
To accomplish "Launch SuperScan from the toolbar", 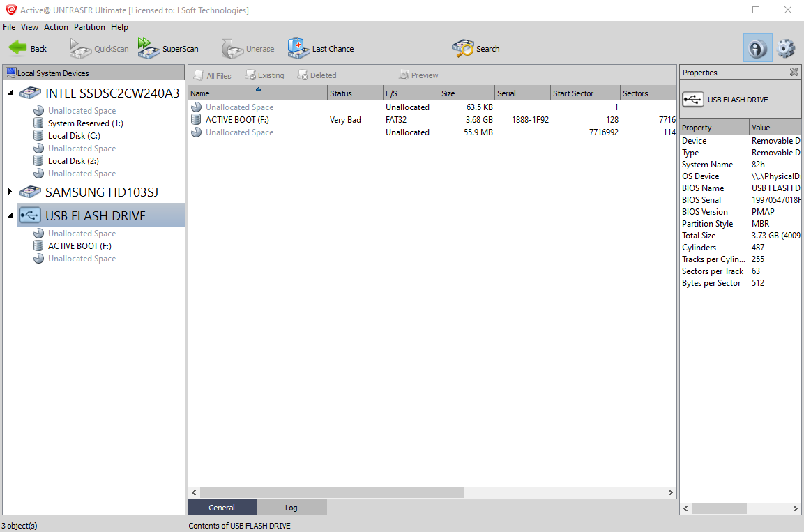I will coord(168,49).
